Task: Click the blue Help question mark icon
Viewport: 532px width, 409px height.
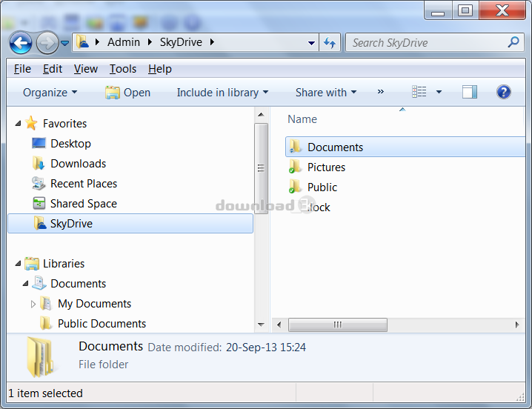Action: click(x=504, y=92)
